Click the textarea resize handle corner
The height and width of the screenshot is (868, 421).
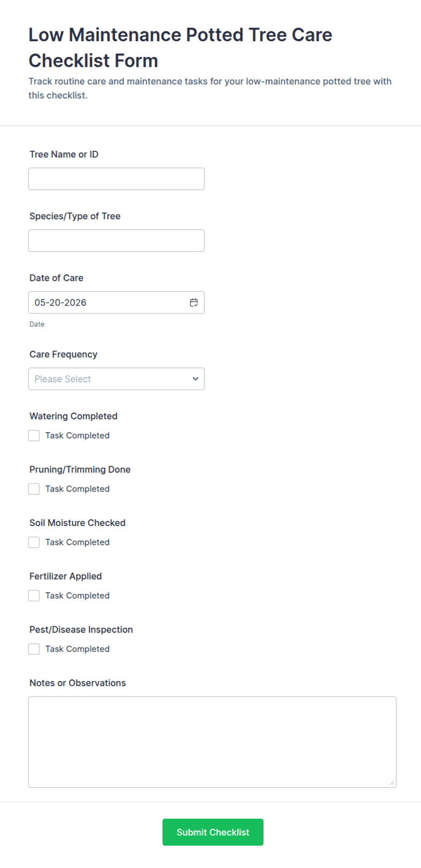pos(392,783)
